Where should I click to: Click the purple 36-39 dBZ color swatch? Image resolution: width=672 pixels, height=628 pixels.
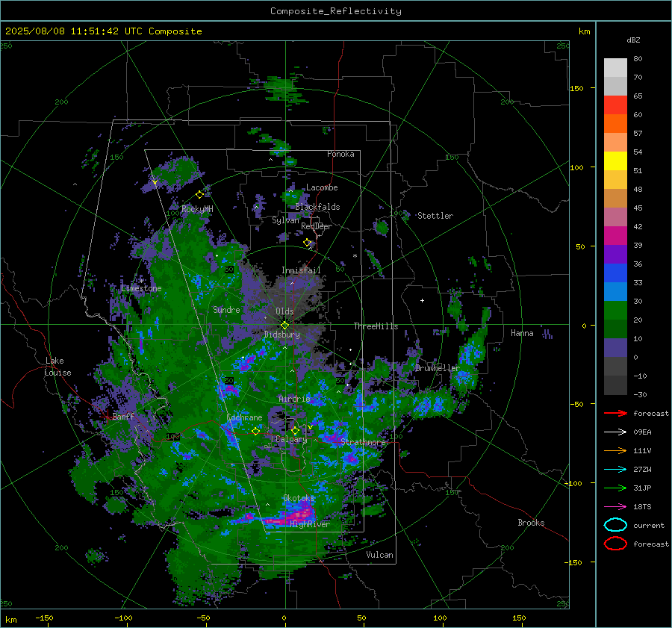tap(615, 255)
